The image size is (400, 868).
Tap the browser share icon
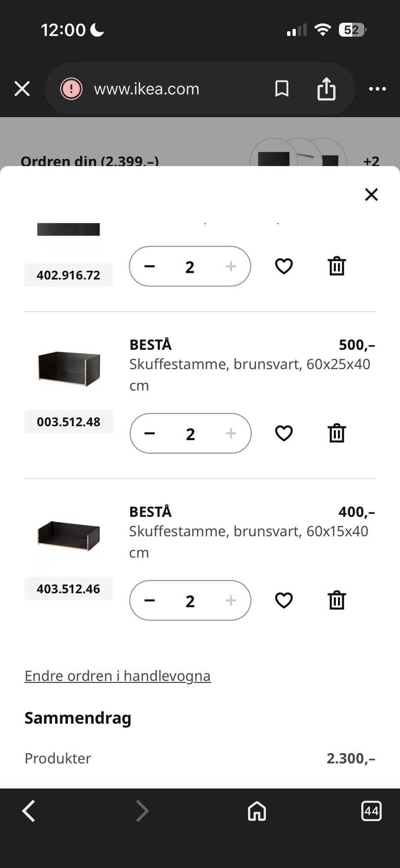pyautogui.click(x=326, y=89)
